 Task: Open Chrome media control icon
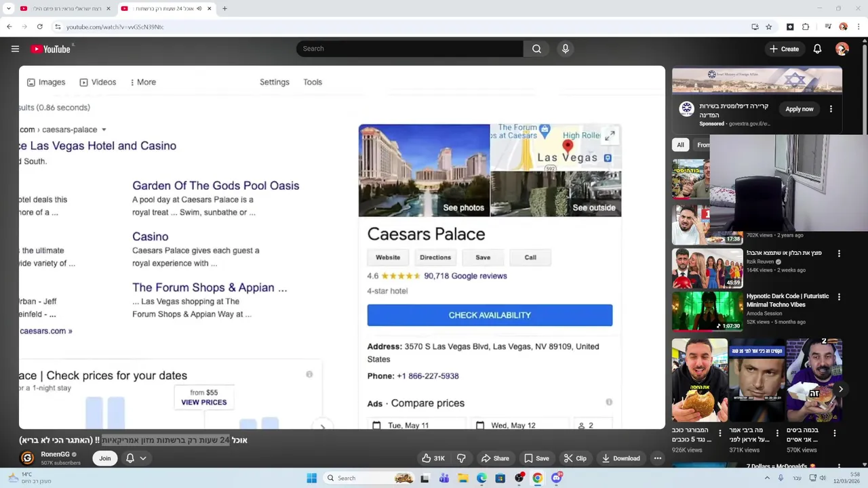[x=828, y=26]
